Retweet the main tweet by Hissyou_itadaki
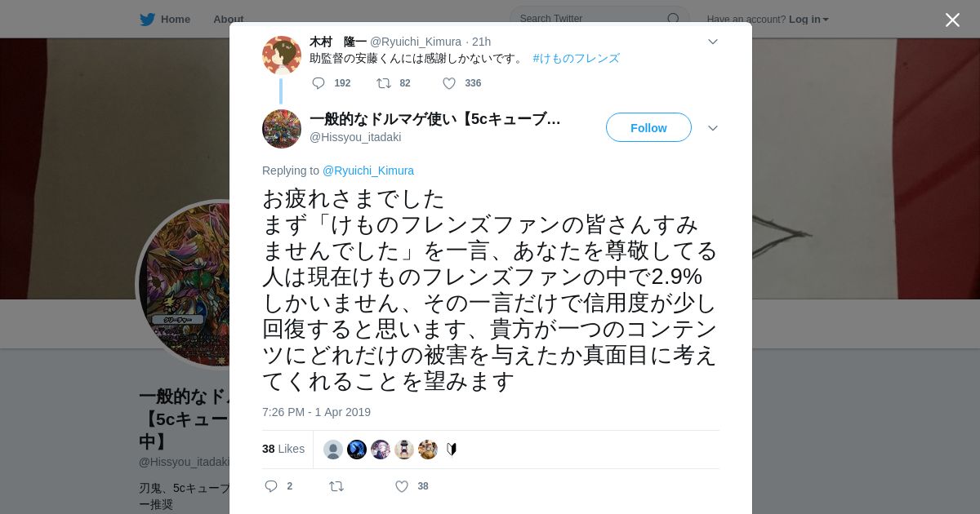 336,486
